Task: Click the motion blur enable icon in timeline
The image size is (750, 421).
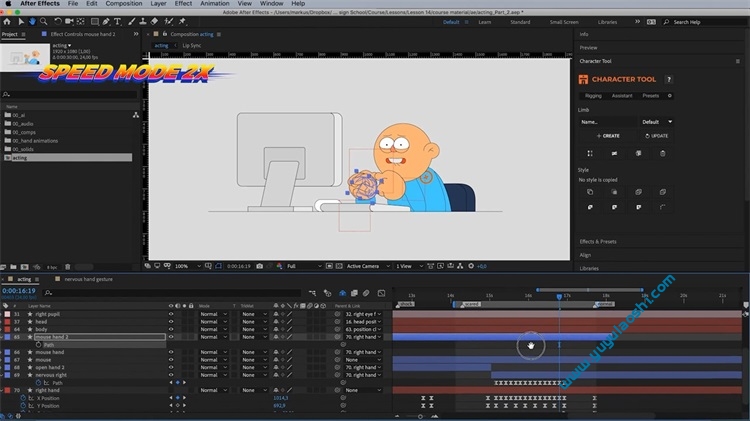Action: [366, 293]
